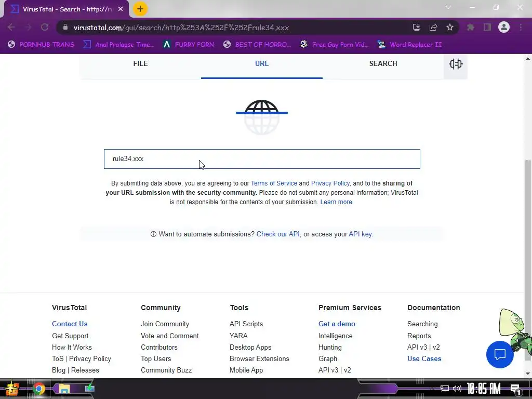Click the Start button on taskbar
The width and height of the screenshot is (532, 399).
(x=12, y=389)
